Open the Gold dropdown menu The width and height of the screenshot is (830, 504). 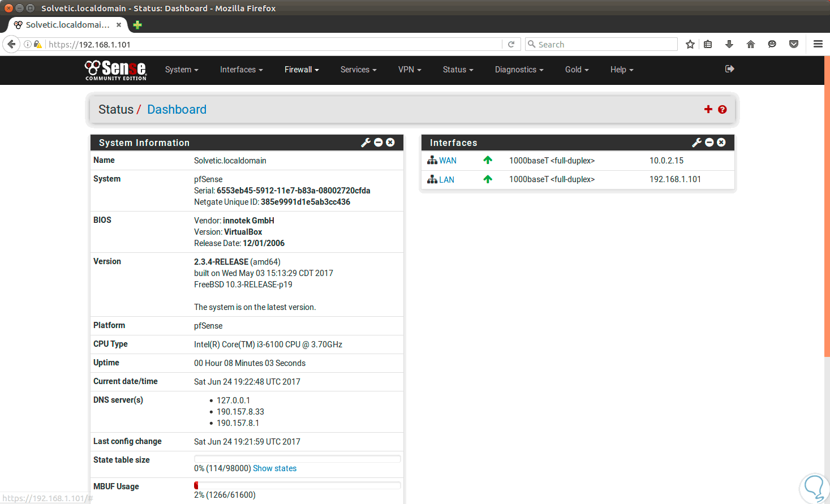coord(577,70)
